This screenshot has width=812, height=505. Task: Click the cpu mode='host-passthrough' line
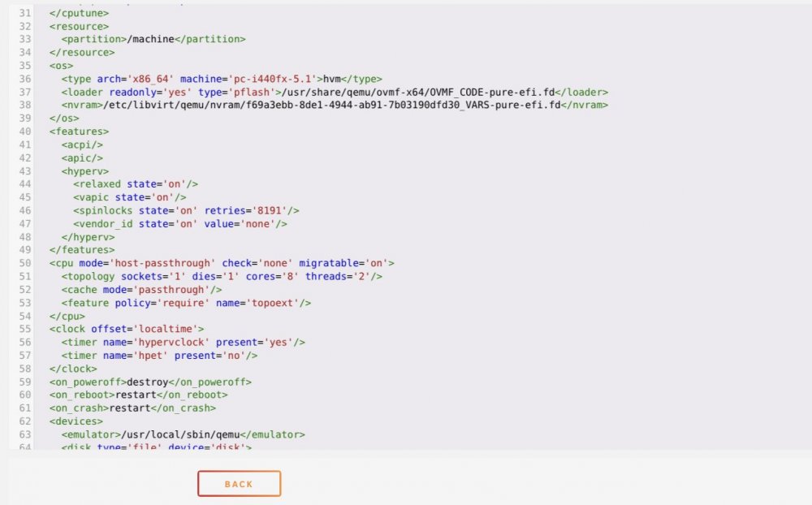(222, 263)
